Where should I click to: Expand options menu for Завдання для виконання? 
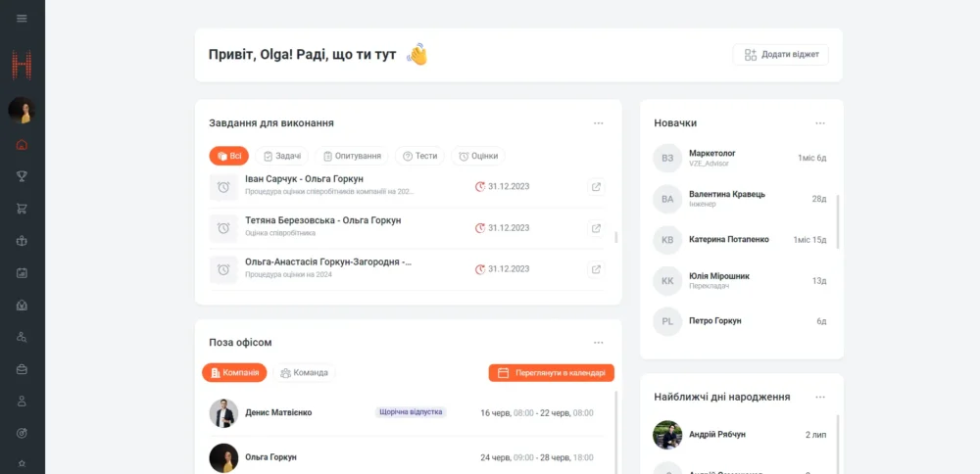(x=598, y=123)
